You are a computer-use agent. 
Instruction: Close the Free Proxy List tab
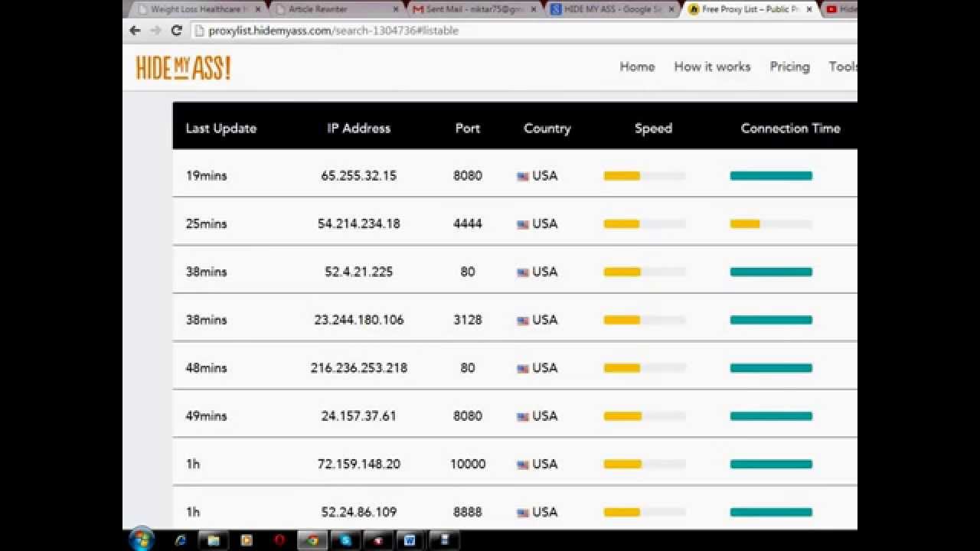click(x=809, y=9)
